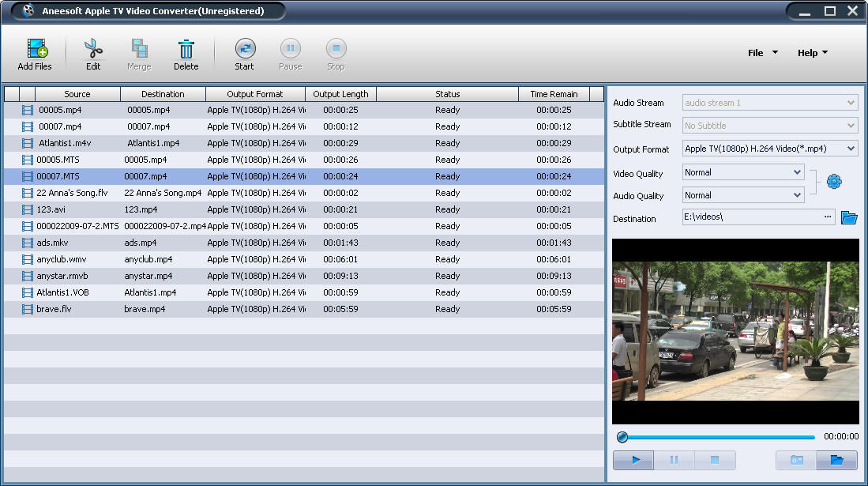Click film icon of brave.flv row
The width and height of the screenshot is (868, 486).
(27, 310)
